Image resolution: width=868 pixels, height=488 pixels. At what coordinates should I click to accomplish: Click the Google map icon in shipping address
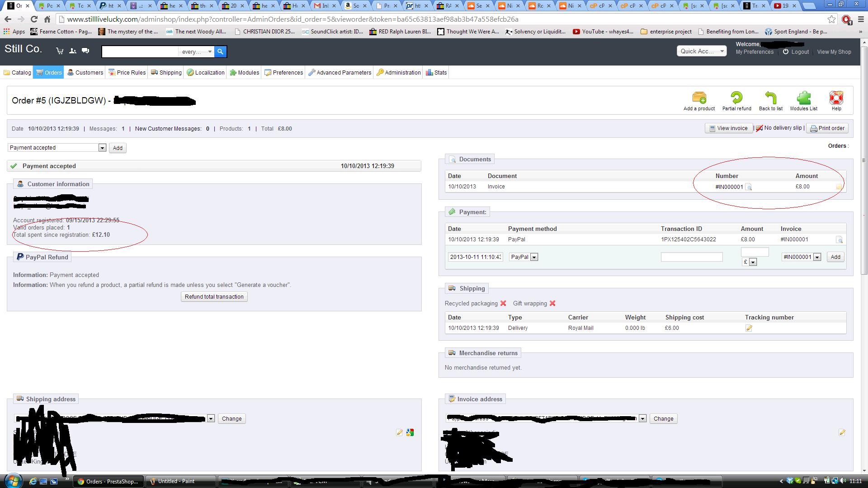[410, 432]
